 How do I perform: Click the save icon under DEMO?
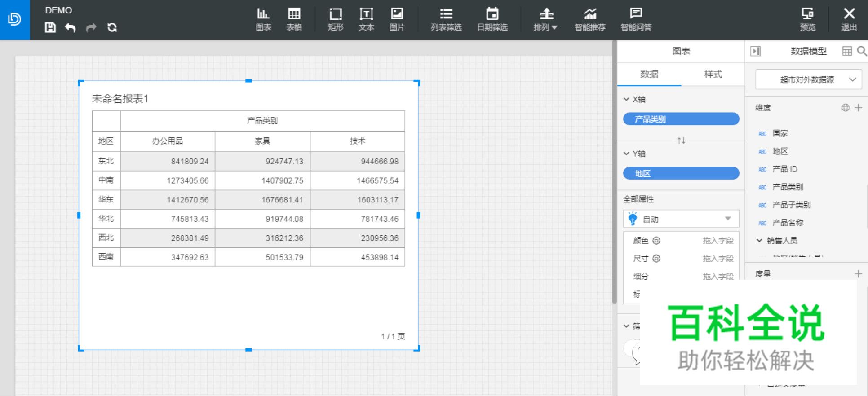[x=50, y=28]
